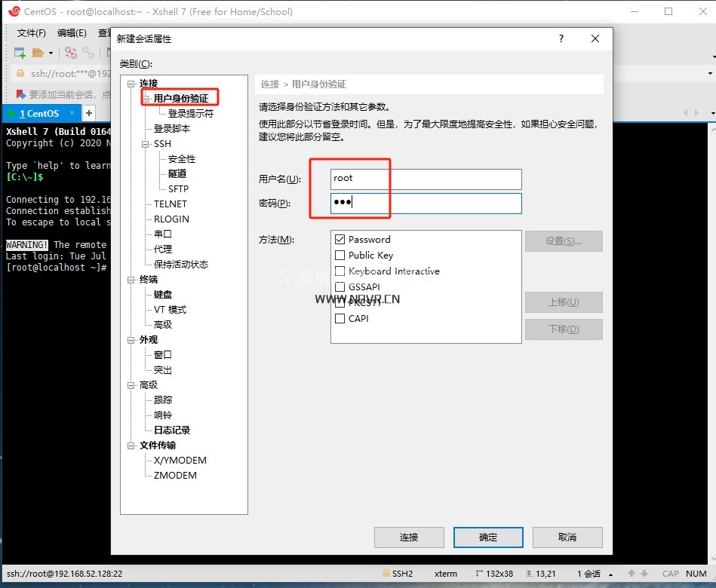
Task: Add a new tab with plus icon
Action: point(89,113)
